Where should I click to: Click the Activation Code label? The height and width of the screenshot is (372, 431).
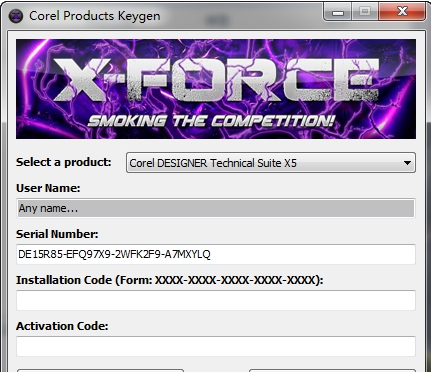click(x=62, y=326)
